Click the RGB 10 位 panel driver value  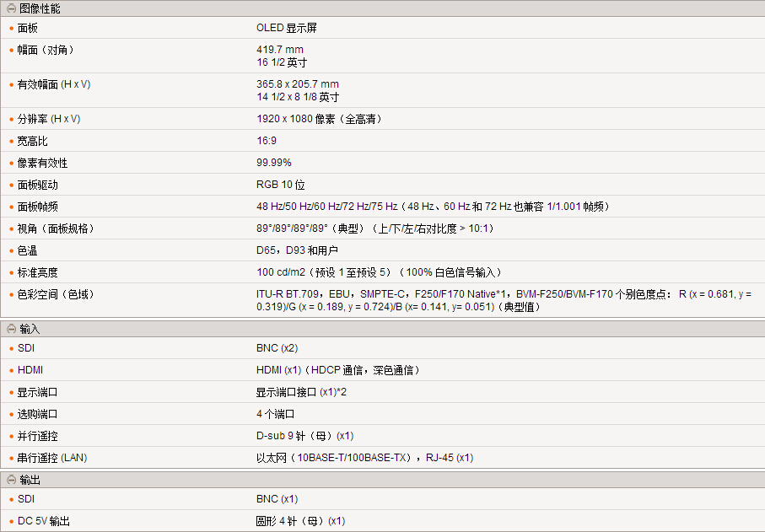(x=281, y=185)
